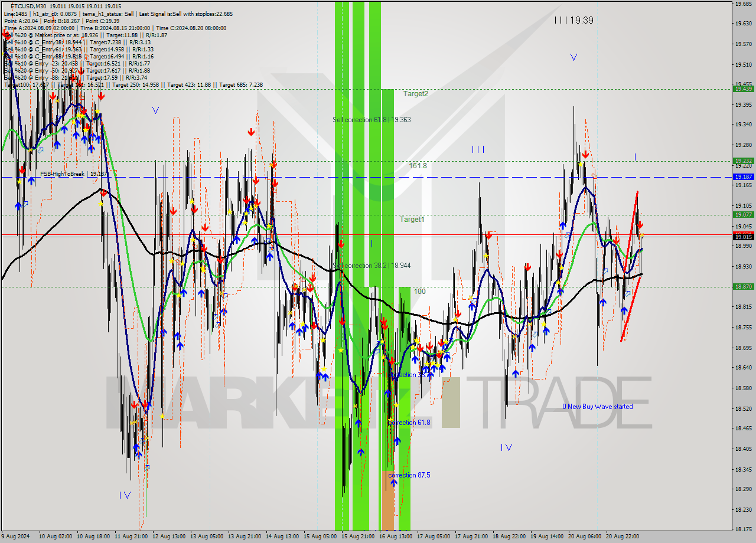Click the blue 'correction 87.5' label

coord(409,475)
